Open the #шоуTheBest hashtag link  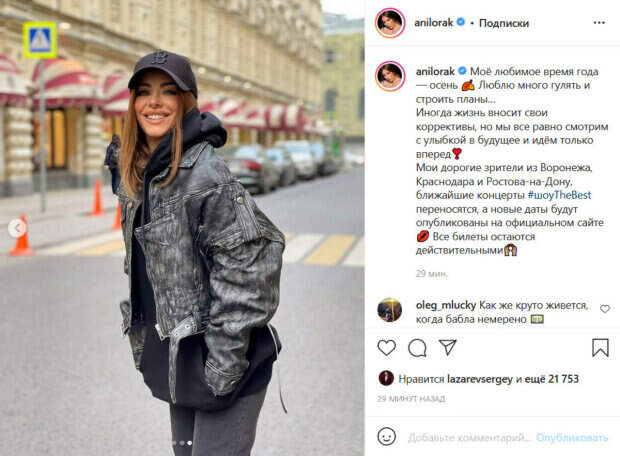click(559, 195)
